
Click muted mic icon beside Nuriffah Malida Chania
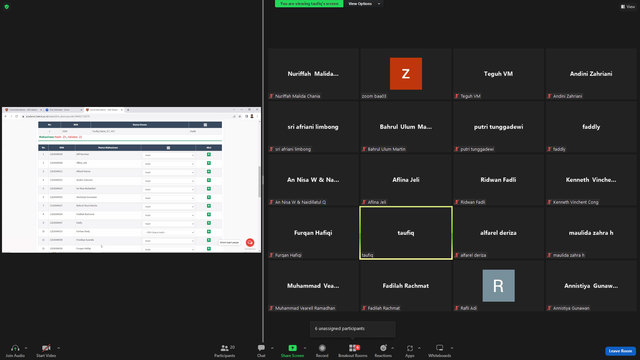point(271,96)
